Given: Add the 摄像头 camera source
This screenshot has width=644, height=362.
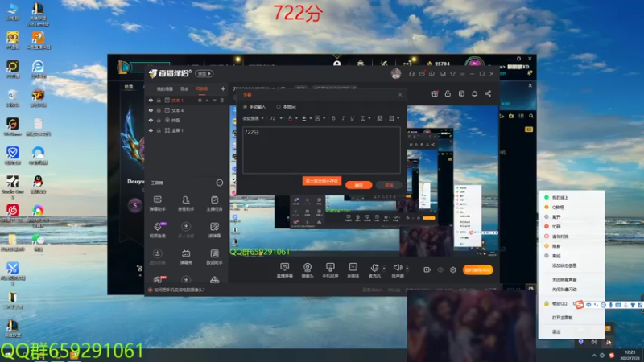Looking at the screenshot, I should coord(308,270).
